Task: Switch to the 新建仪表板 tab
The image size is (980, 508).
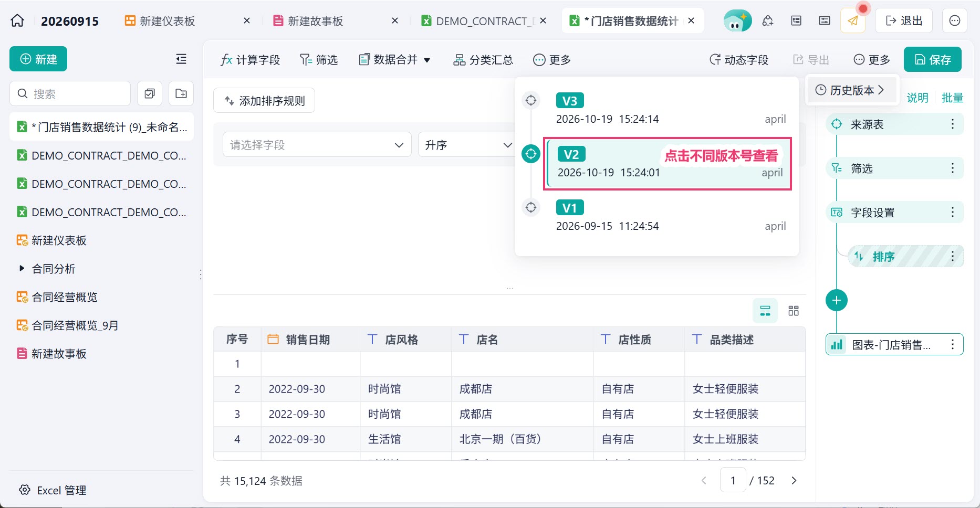Action: 160,21
